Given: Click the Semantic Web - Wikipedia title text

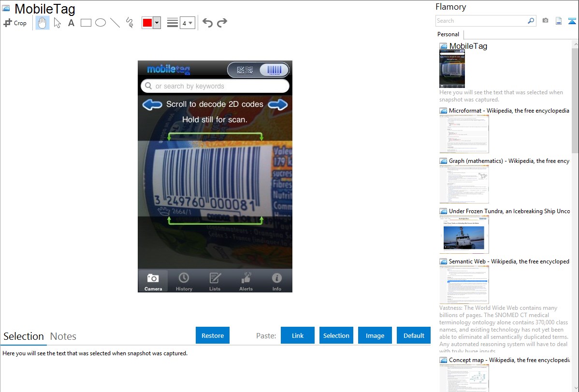Looking at the screenshot, I should [x=509, y=261].
